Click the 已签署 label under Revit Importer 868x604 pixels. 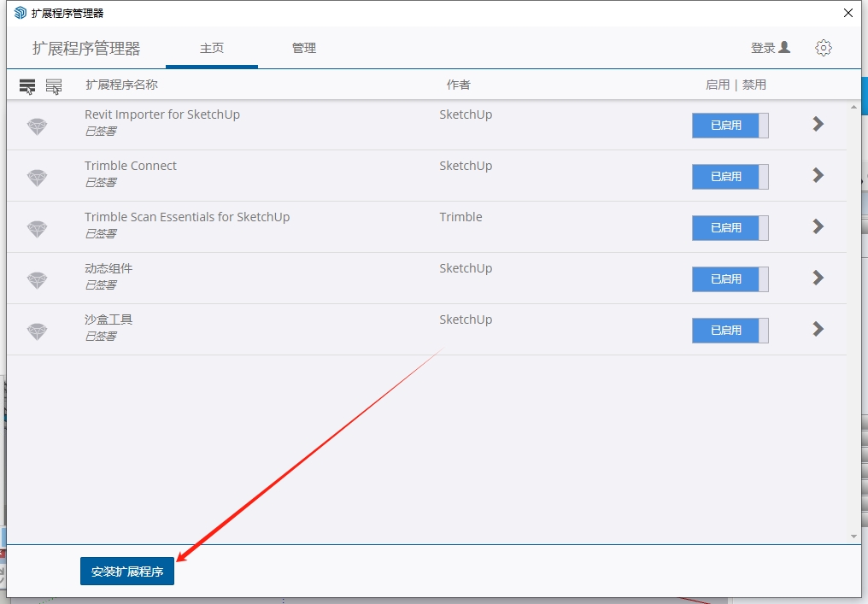pyautogui.click(x=101, y=132)
